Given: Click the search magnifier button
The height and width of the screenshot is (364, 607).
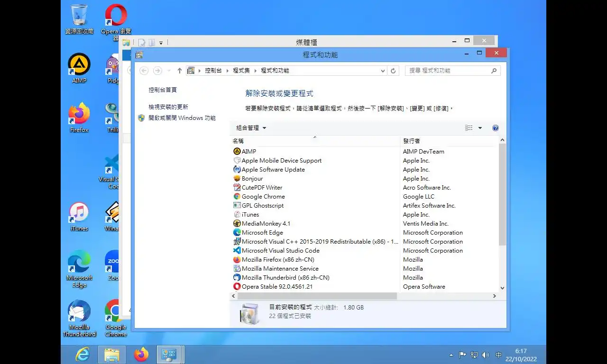Looking at the screenshot, I should 494,71.
